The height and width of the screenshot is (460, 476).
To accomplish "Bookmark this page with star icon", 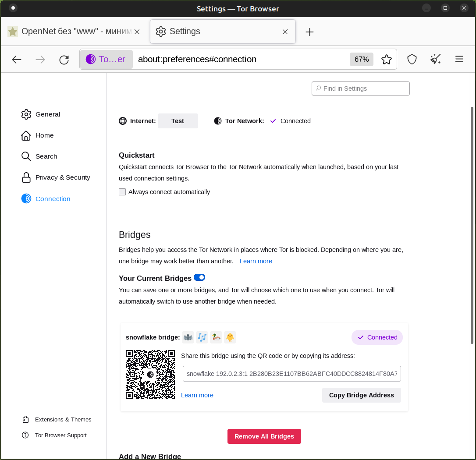I will [386, 60].
